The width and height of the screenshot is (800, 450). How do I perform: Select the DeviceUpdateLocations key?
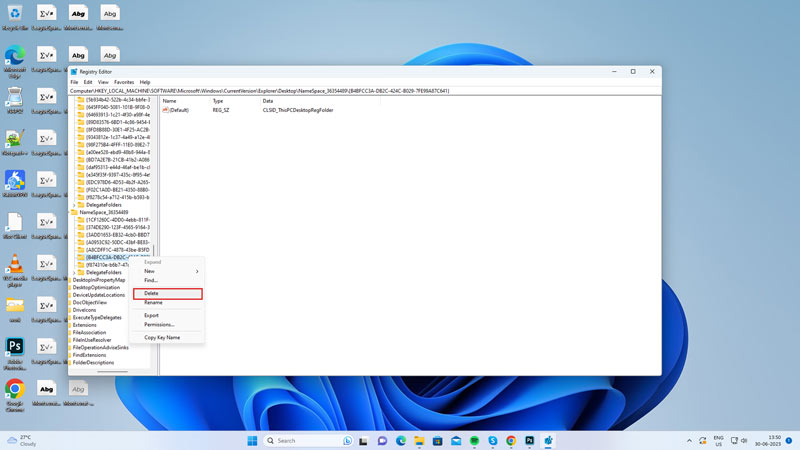tap(98, 295)
